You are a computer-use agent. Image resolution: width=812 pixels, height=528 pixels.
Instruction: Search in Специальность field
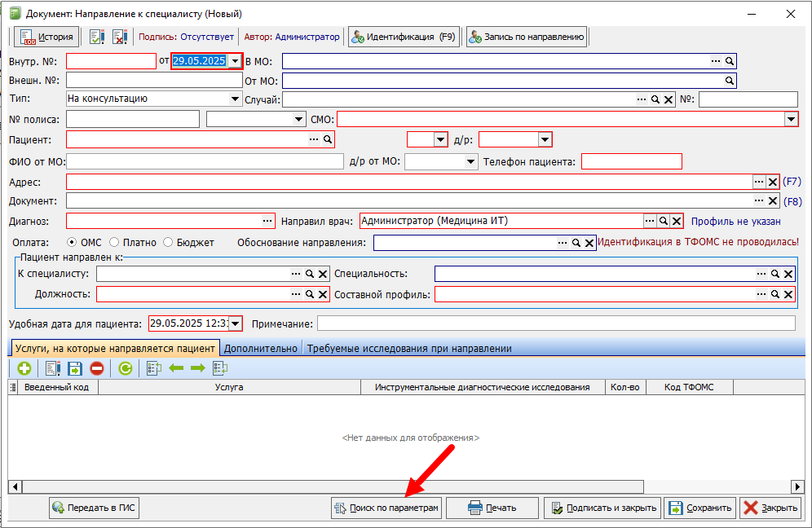tap(774, 274)
